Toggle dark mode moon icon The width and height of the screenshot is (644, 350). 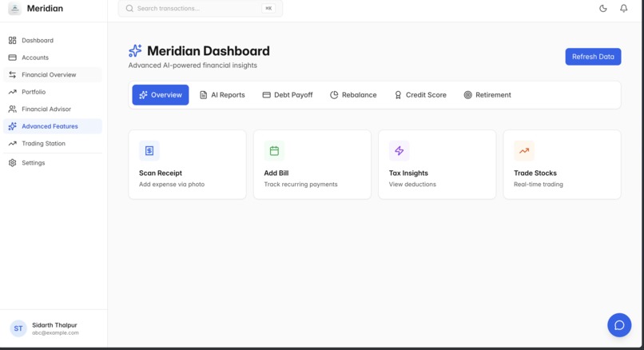(603, 8)
